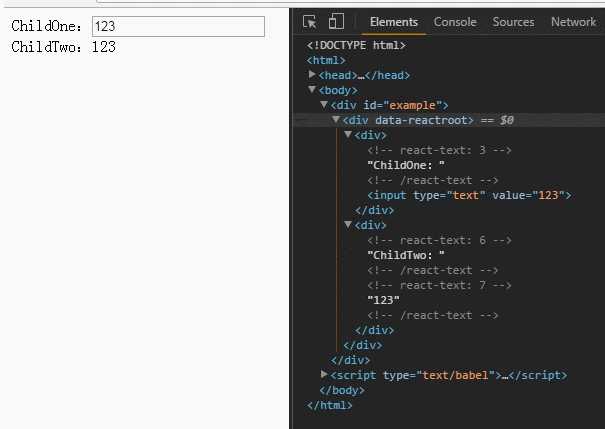The image size is (605, 429).
Task: Expand the collapsed head element
Action: (313, 75)
